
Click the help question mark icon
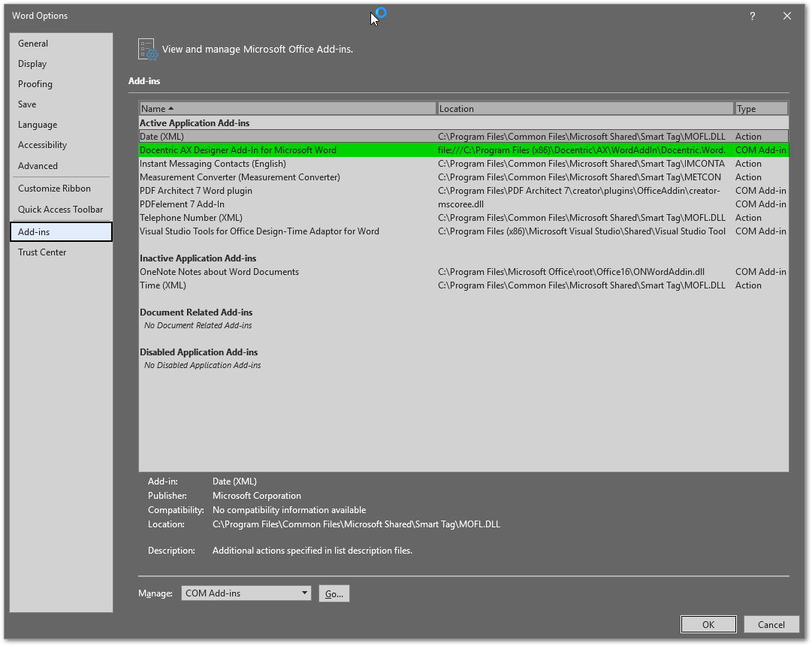click(x=752, y=16)
